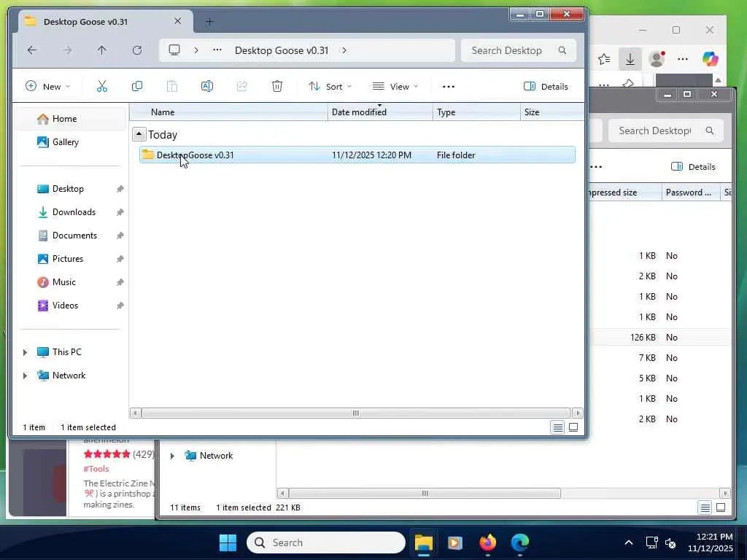Image resolution: width=747 pixels, height=560 pixels.
Task: Switch to large thumbnails view in front window
Action: tap(573, 427)
